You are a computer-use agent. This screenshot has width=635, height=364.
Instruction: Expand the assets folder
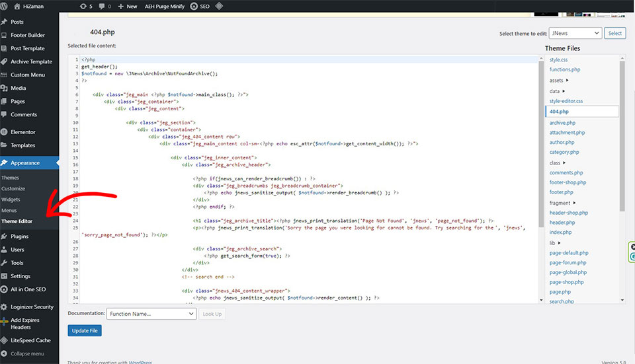pyautogui.click(x=559, y=81)
